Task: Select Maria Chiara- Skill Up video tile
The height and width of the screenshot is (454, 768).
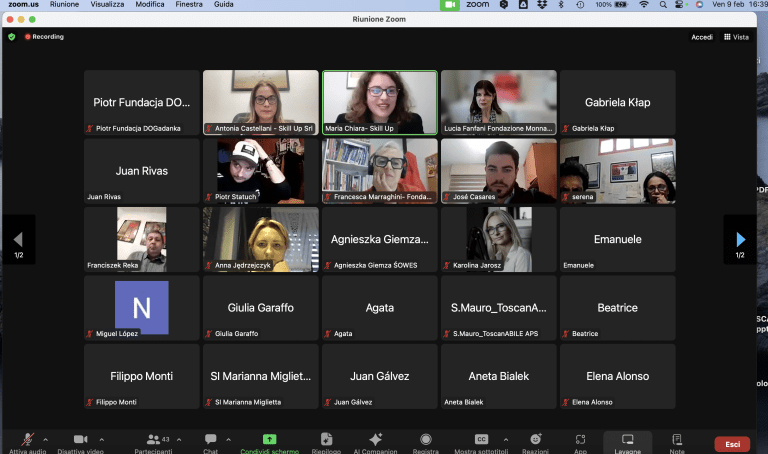Action: tap(380, 102)
